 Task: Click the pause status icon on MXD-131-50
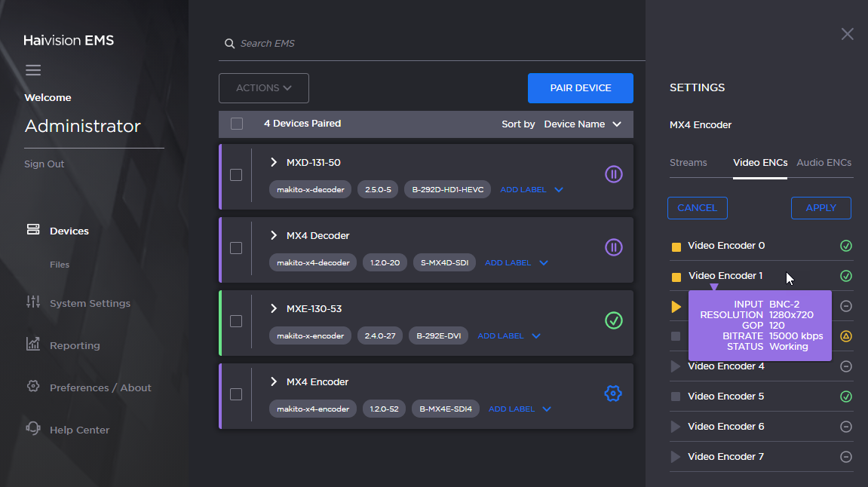point(613,174)
